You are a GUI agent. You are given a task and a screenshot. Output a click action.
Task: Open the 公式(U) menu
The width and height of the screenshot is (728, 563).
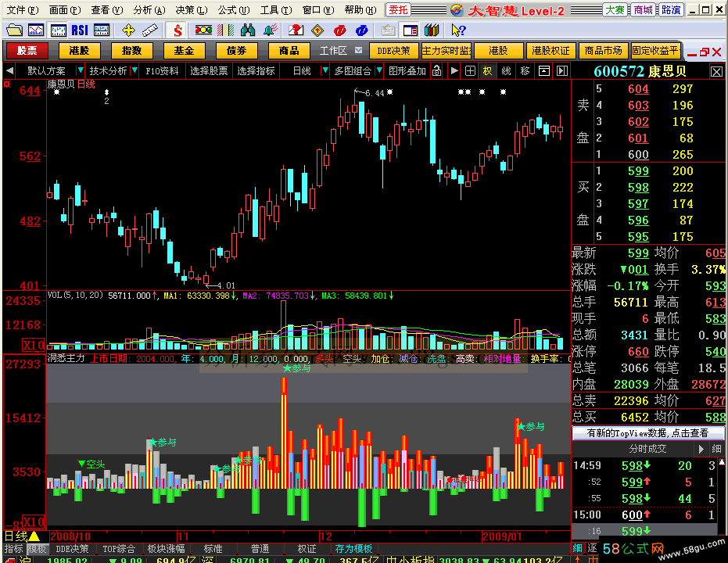234,9
